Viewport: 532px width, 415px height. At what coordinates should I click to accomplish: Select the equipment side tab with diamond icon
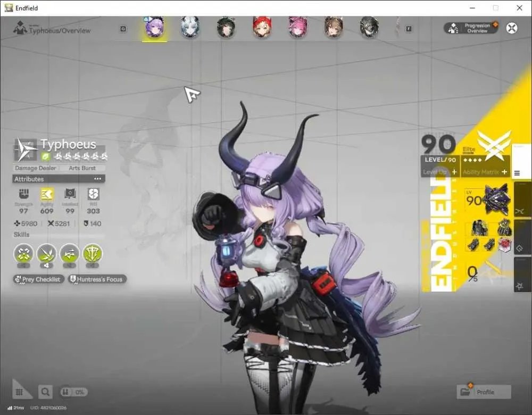pyautogui.click(x=522, y=237)
